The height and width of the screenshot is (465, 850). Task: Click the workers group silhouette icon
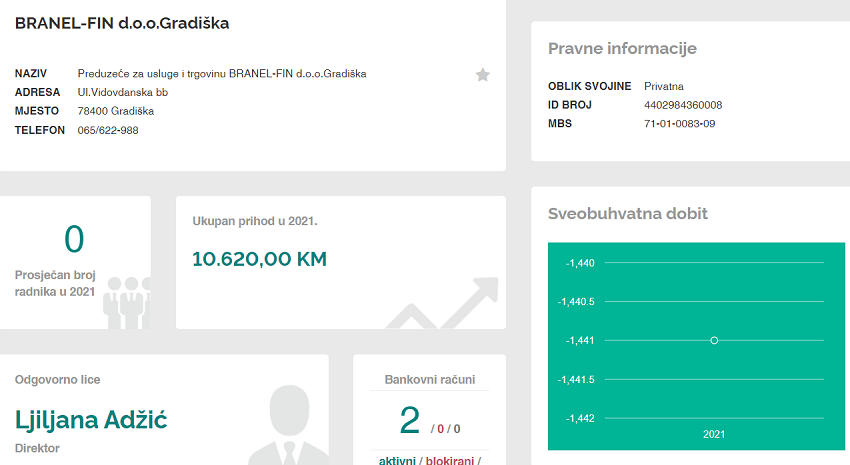click(x=126, y=302)
